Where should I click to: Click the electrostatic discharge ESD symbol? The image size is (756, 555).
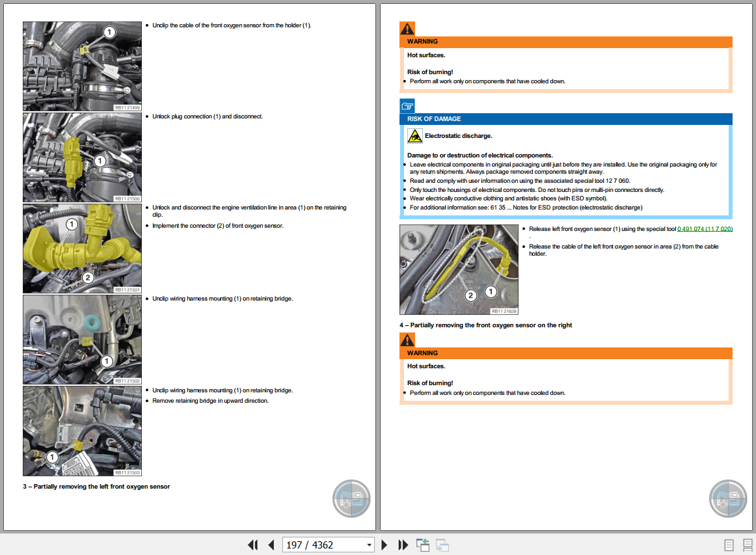(x=414, y=136)
